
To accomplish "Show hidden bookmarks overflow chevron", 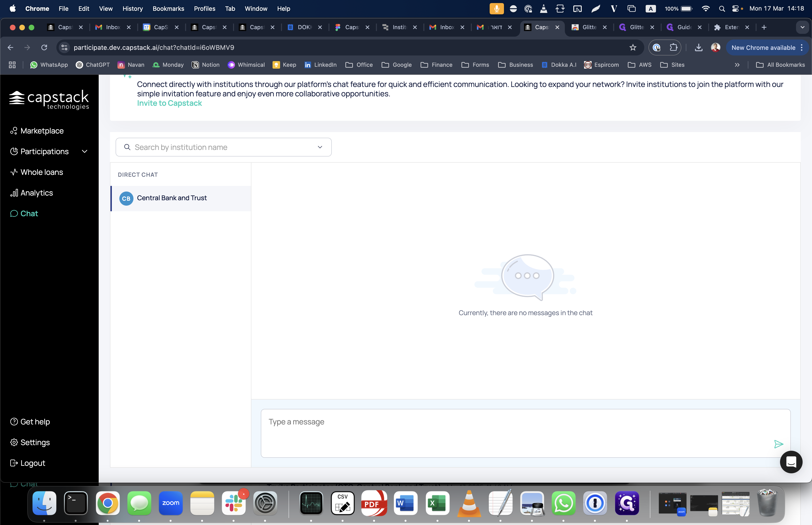I will [x=737, y=65].
